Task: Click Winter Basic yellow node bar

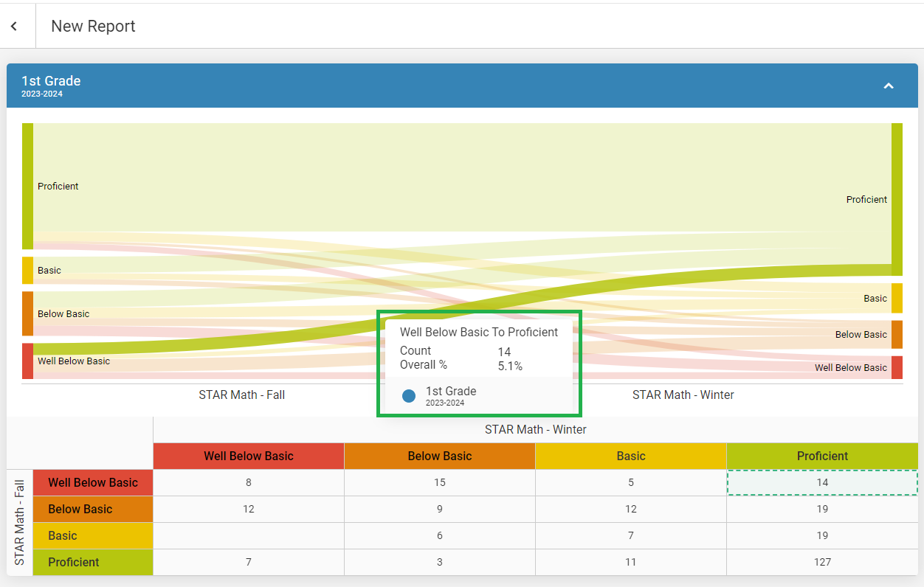Action: [x=897, y=298]
